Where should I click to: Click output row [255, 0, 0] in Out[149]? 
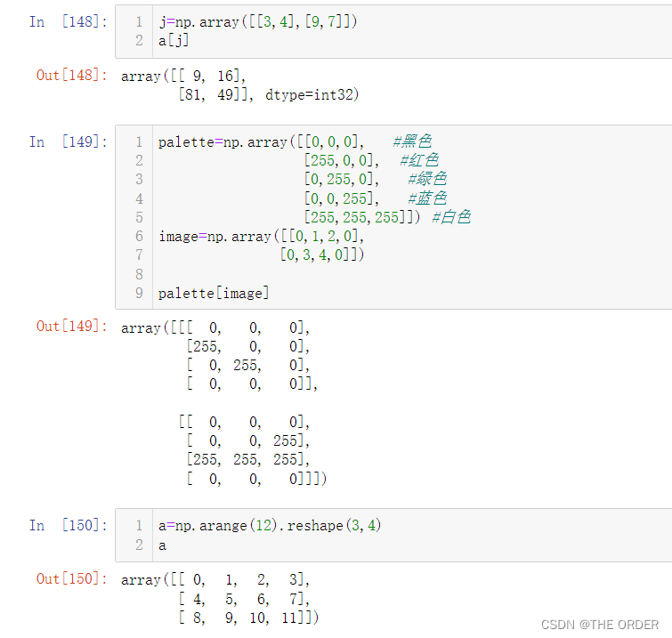(x=247, y=346)
